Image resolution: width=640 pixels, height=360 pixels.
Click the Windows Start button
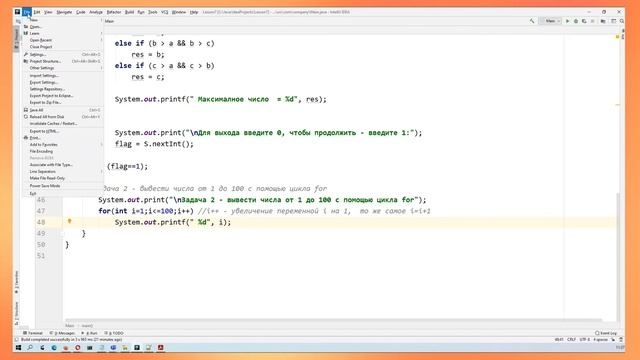[18, 348]
